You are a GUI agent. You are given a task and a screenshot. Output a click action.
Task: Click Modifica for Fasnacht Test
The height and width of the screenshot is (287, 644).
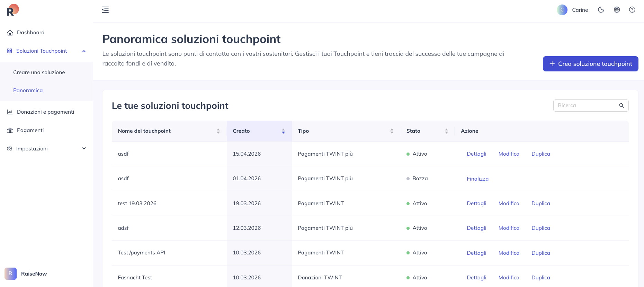tap(509, 278)
